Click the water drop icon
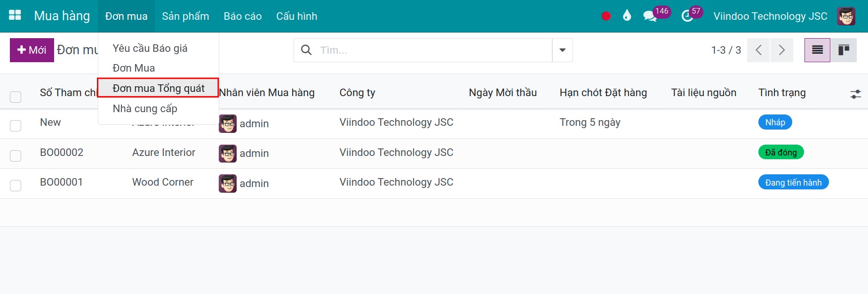The image size is (868, 294). coord(627,16)
